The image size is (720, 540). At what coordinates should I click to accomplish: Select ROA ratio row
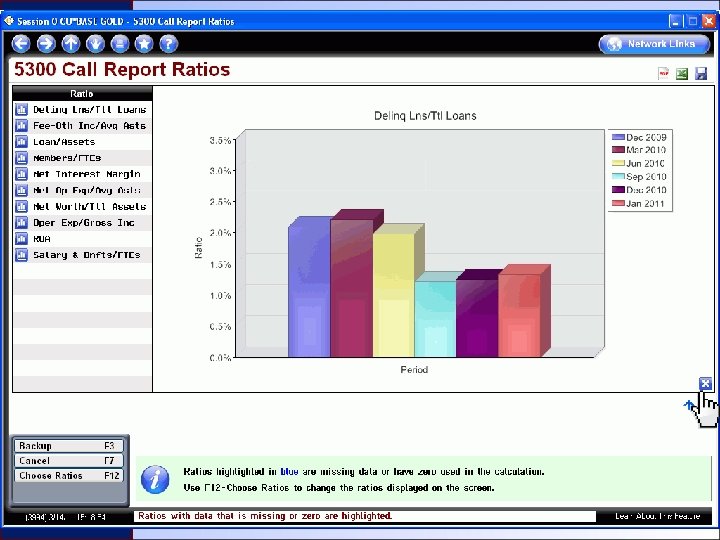coord(82,239)
